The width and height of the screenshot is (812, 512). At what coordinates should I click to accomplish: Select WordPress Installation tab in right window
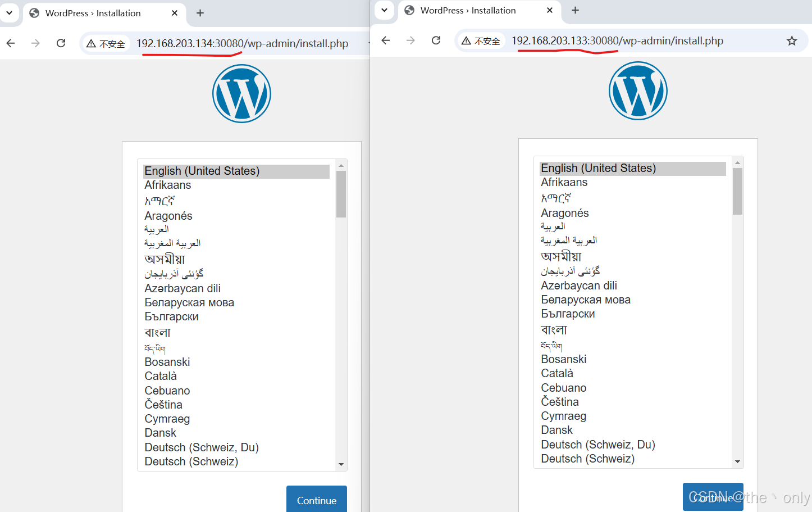tap(479, 10)
